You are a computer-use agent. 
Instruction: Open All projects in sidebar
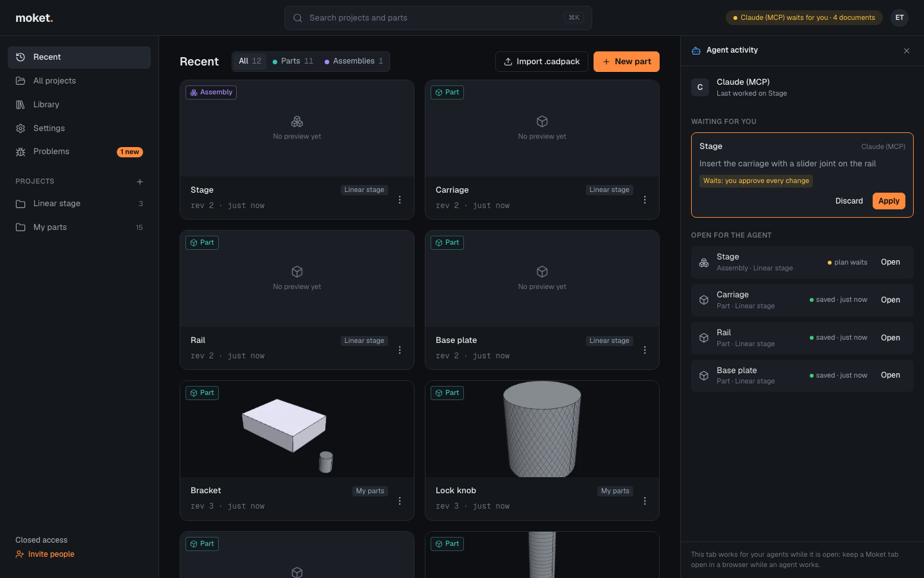pos(79,81)
